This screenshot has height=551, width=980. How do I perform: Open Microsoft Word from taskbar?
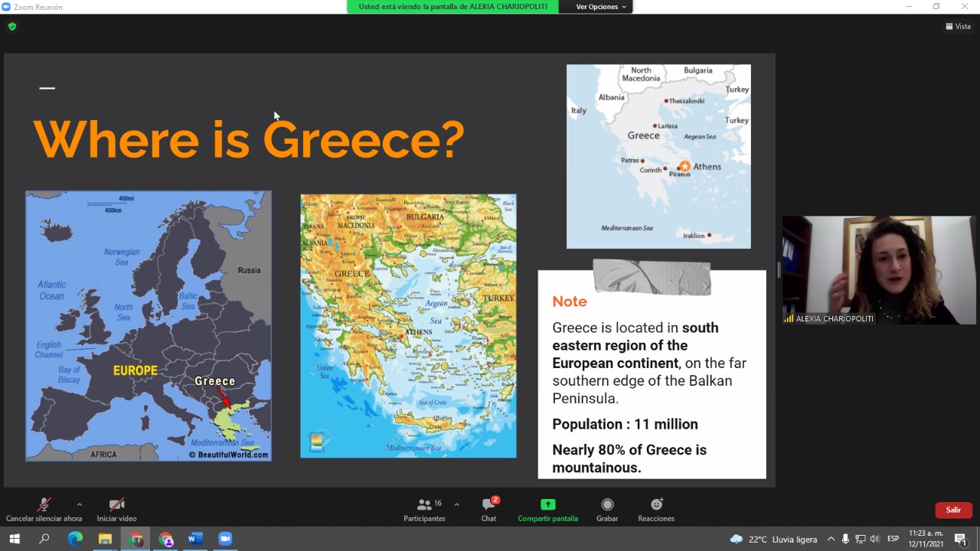[x=195, y=539]
